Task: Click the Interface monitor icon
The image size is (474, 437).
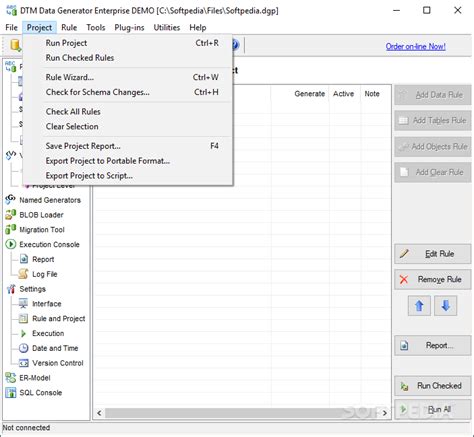Action: pyautogui.click(x=23, y=304)
